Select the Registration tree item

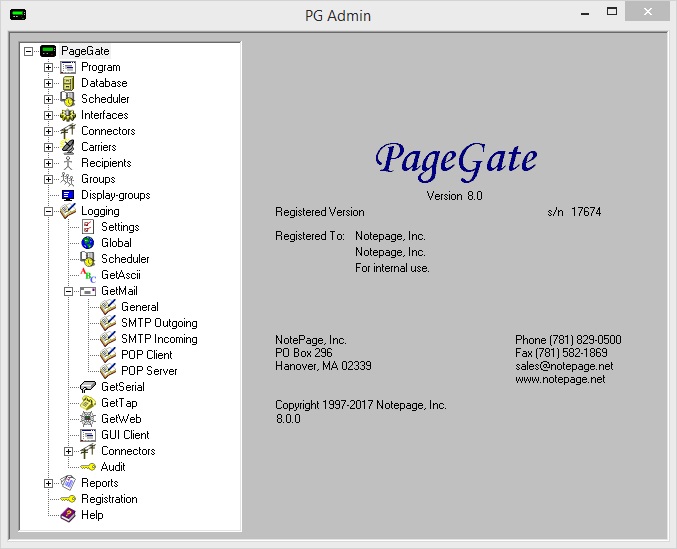(109, 499)
